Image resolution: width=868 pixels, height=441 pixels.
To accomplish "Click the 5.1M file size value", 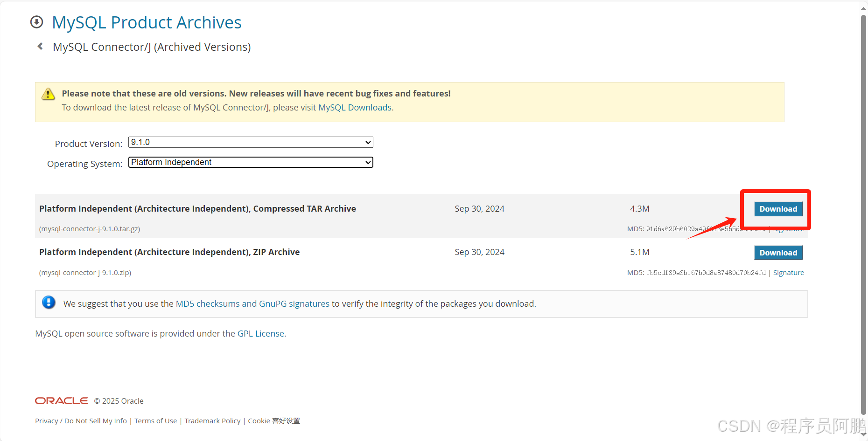I will pyautogui.click(x=639, y=252).
